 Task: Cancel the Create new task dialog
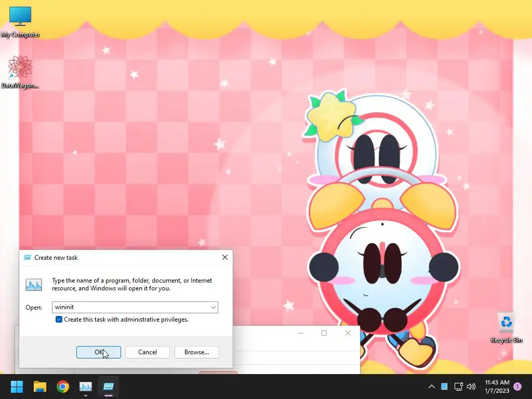point(147,352)
